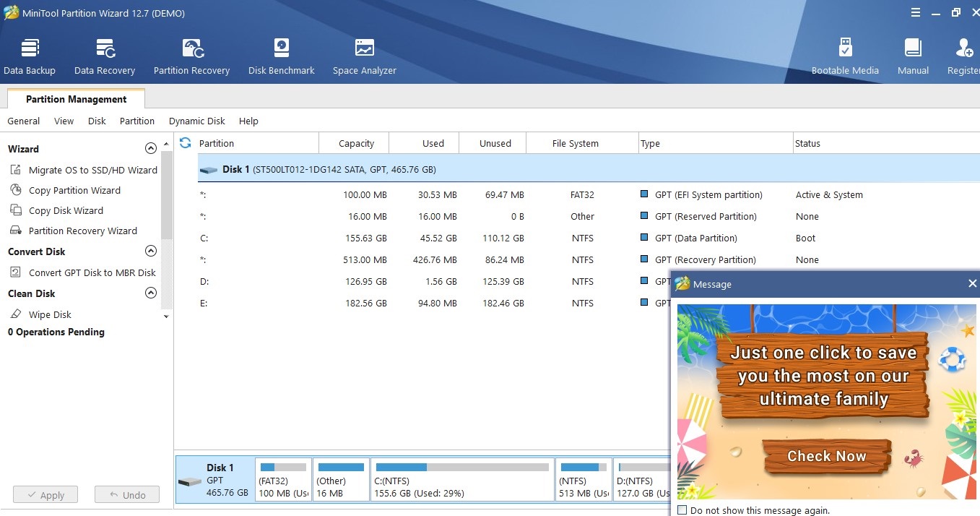Refresh the partition list with the refresh icon
This screenshot has width=980, height=516.
[x=186, y=143]
